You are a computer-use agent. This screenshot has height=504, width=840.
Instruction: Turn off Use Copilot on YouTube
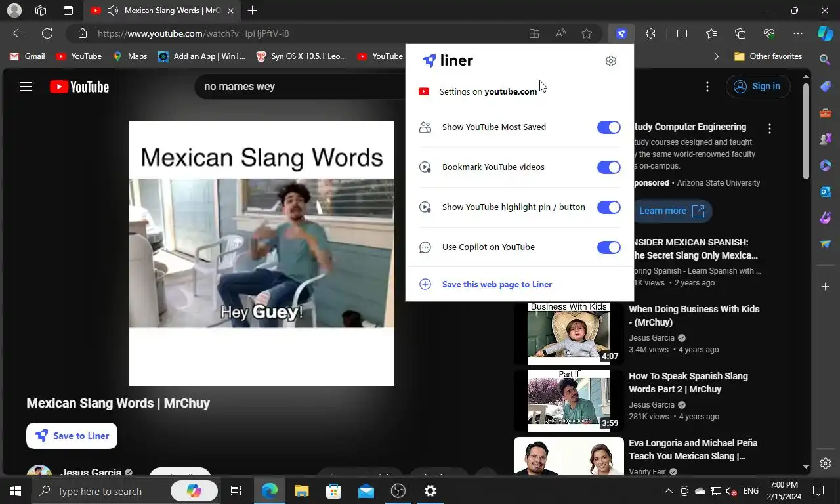click(608, 247)
